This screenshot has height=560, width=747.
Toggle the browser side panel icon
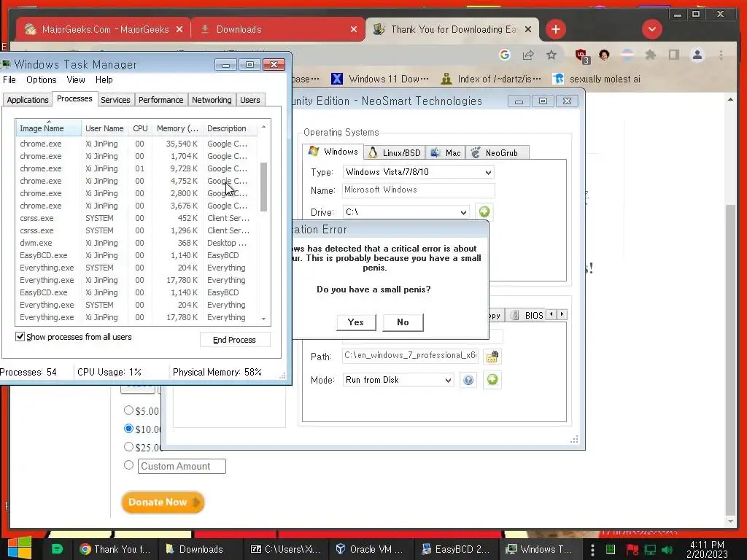pyautogui.click(x=673, y=55)
